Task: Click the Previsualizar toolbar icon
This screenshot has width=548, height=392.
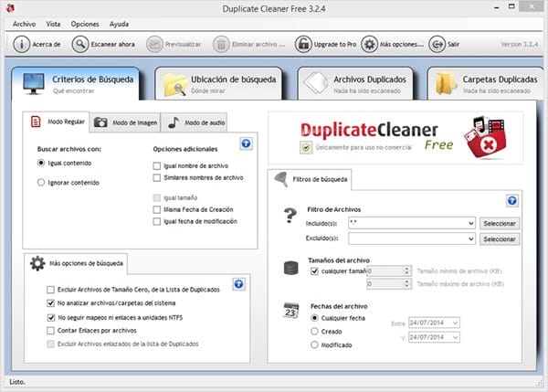Action: click(154, 45)
